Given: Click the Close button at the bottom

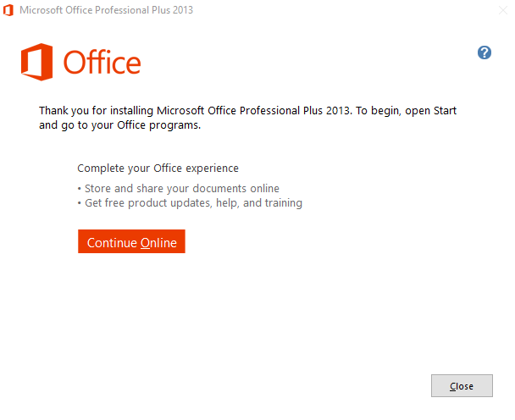Looking at the screenshot, I should [462, 385].
